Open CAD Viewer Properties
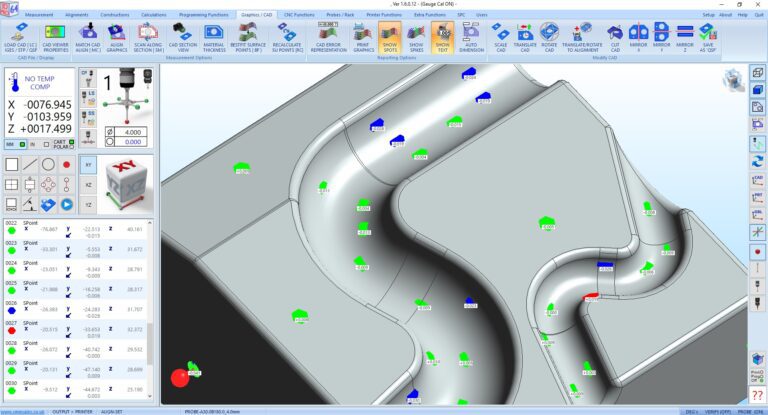768x415 pixels. 55,38
